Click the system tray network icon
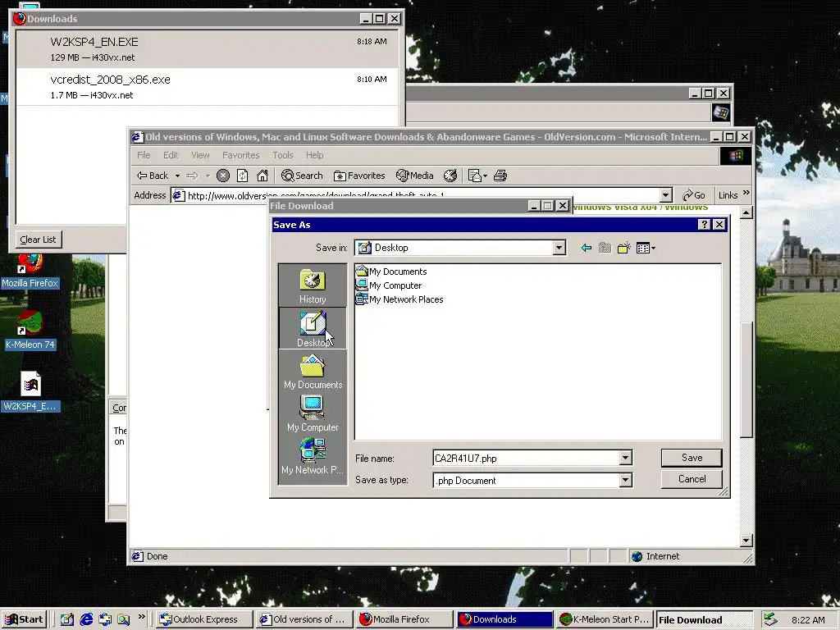 pos(769,619)
